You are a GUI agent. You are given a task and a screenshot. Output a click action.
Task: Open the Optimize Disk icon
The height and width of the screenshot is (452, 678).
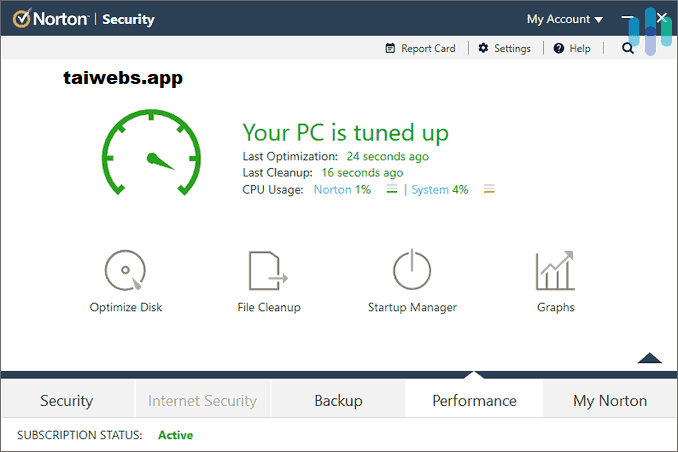coord(125,270)
